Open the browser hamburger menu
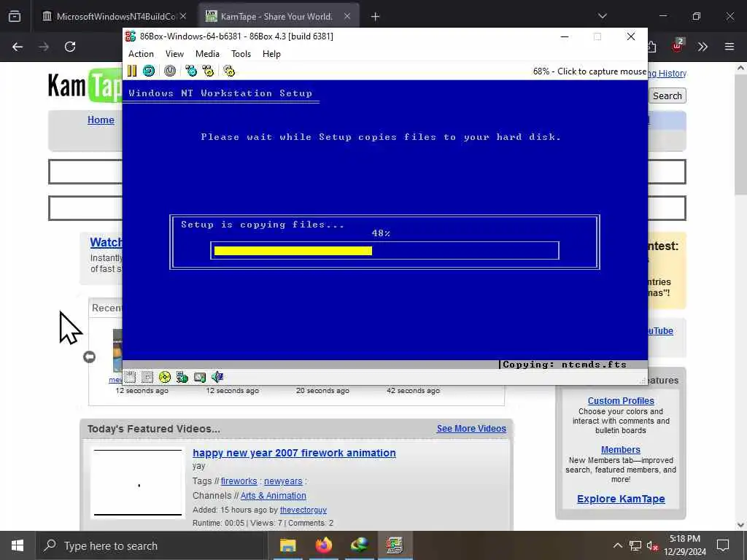The image size is (747, 560). pos(729,47)
